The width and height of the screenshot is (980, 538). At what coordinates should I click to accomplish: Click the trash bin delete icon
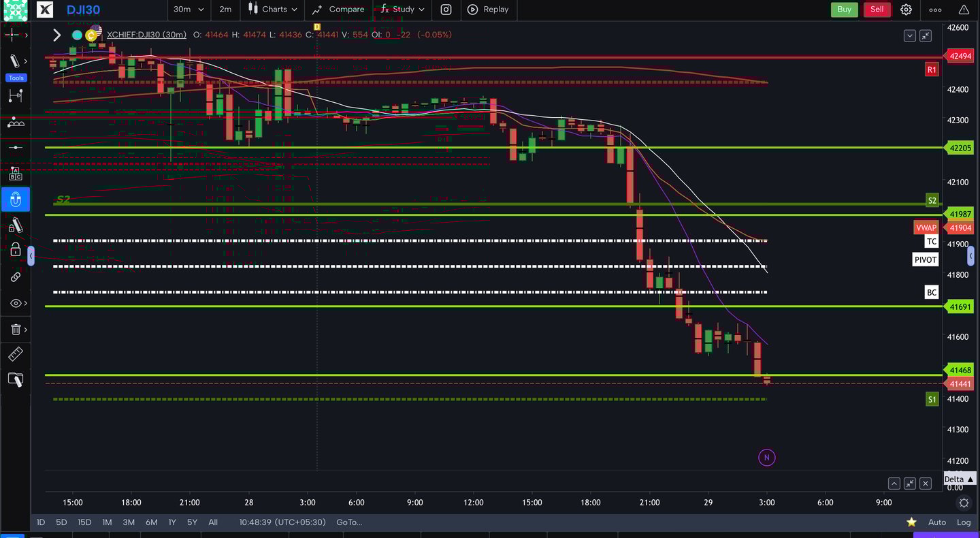(x=15, y=330)
